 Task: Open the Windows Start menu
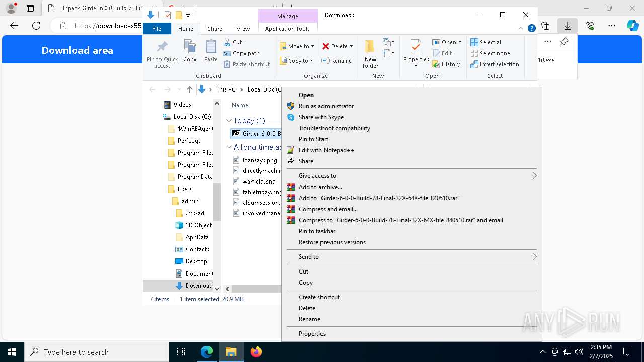coord(12,352)
